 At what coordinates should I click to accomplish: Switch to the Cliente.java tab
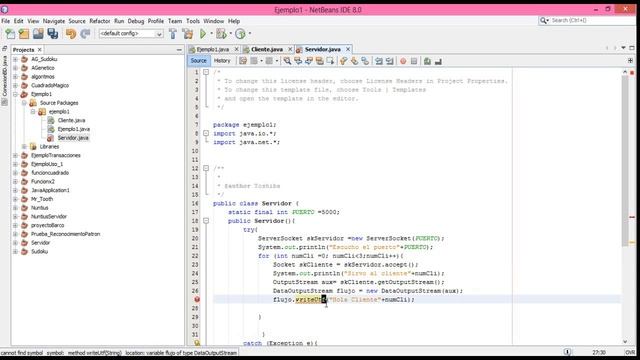(x=267, y=49)
